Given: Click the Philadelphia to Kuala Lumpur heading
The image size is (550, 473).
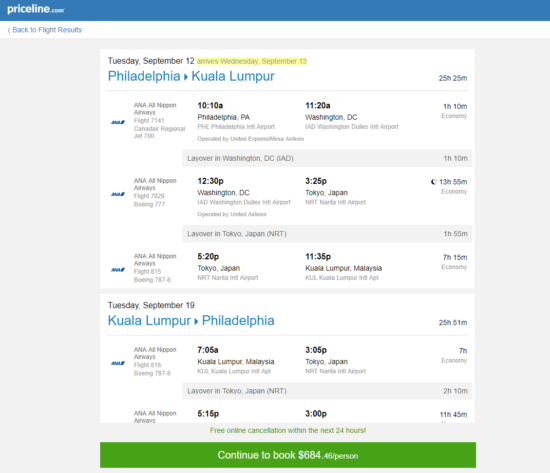Looking at the screenshot, I should coord(191,76).
